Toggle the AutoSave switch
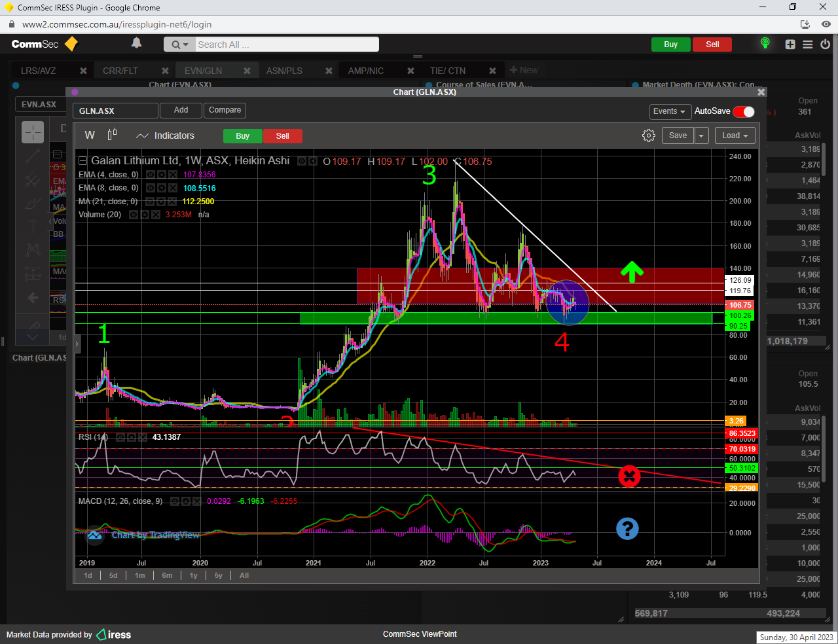The height and width of the screenshot is (644, 838). [744, 112]
